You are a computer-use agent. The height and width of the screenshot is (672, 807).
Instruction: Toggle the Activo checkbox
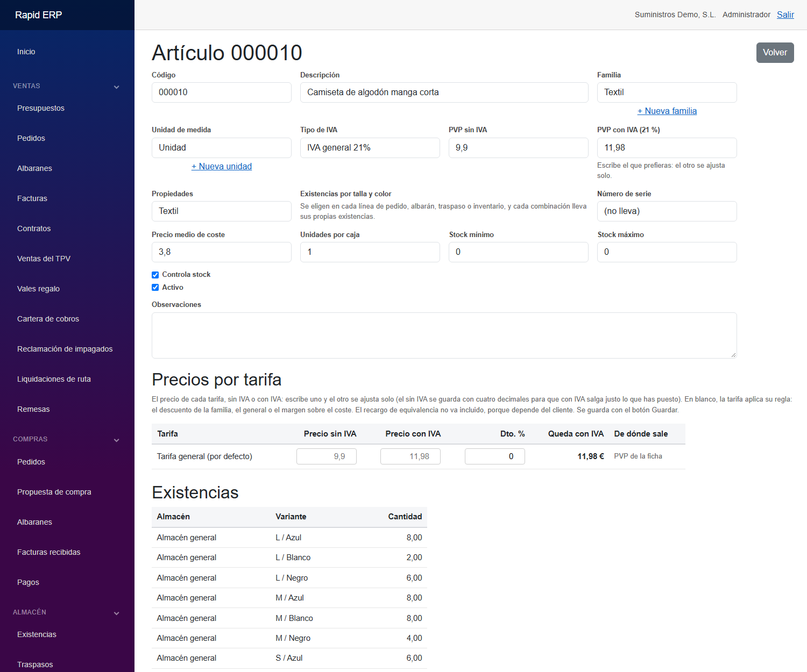coord(155,288)
